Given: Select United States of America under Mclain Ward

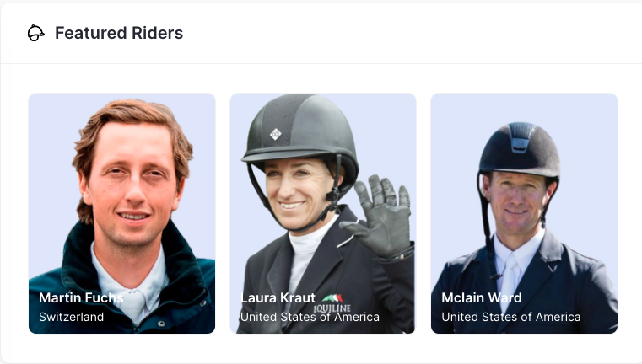Looking at the screenshot, I should point(511,318).
